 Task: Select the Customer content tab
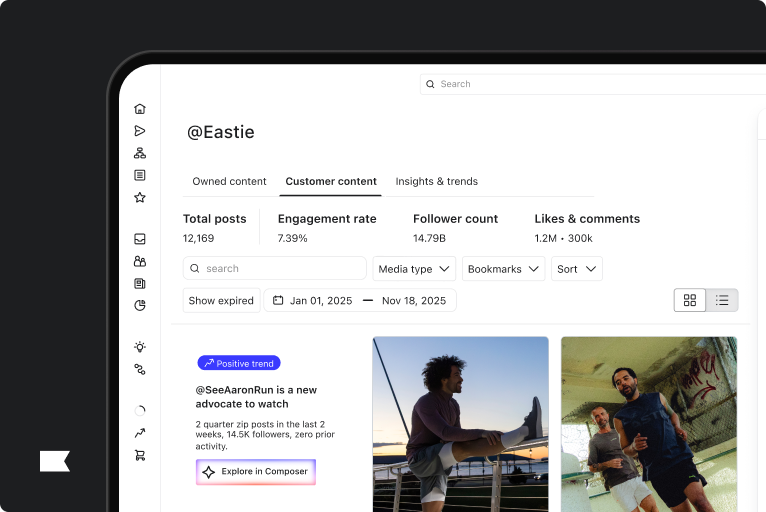click(331, 181)
